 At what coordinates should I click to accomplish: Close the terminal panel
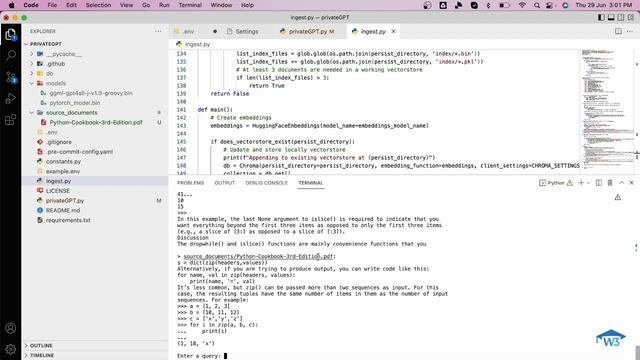coord(631,183)
